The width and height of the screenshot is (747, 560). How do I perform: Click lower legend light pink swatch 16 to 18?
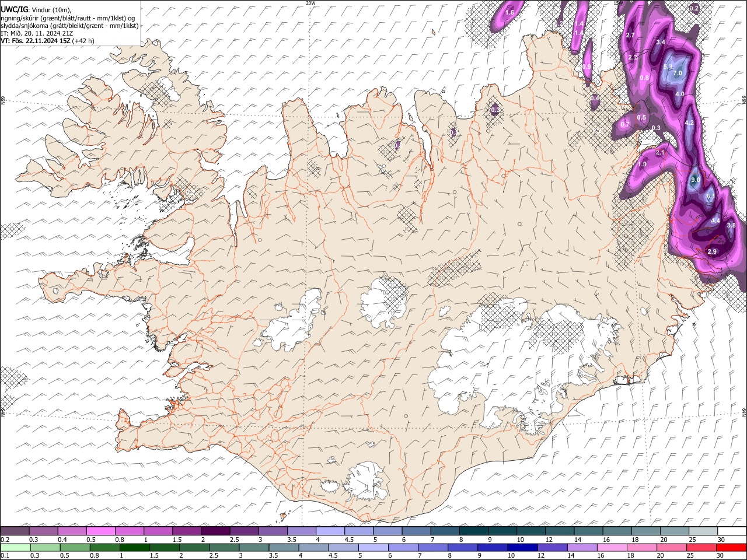[x=612, y=547]
